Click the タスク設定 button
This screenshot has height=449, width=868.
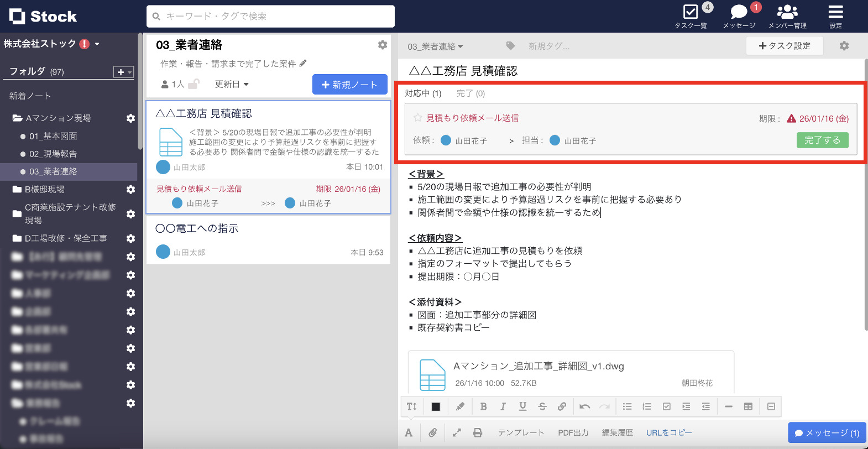click(x=785, y=46)
